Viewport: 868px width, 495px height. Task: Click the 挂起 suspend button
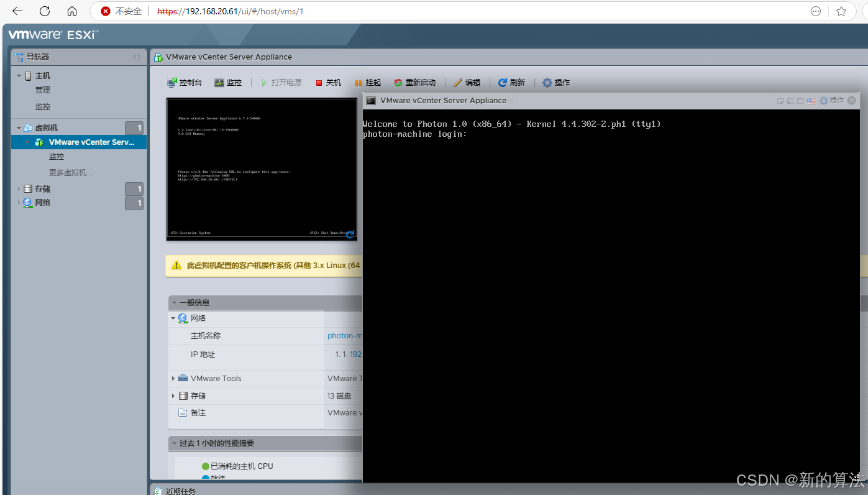click(368, 83)
